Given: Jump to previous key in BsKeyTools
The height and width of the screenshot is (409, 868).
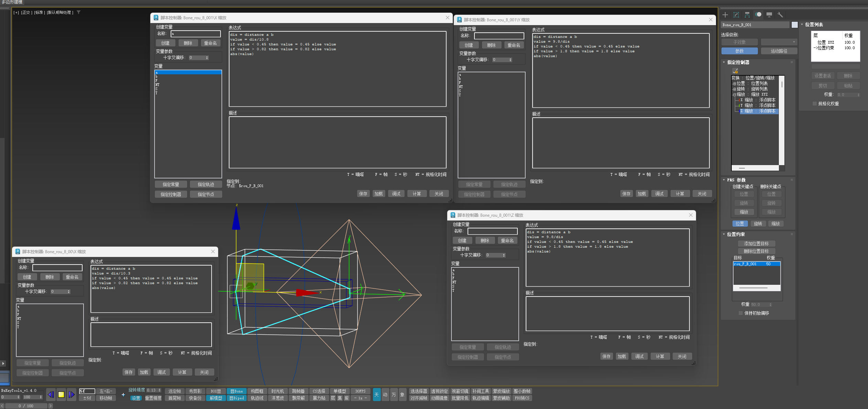Looking at the screenshot, I should (51, 395).
